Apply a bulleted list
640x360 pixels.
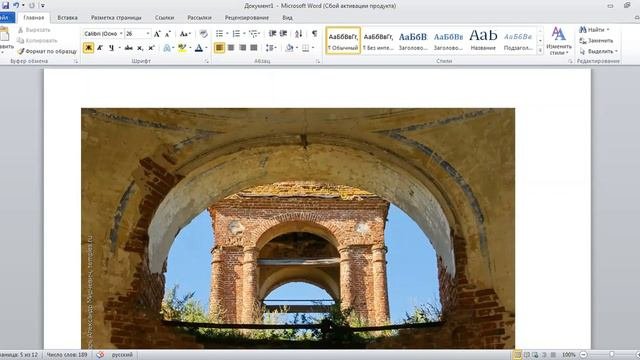tap(220, 33)
